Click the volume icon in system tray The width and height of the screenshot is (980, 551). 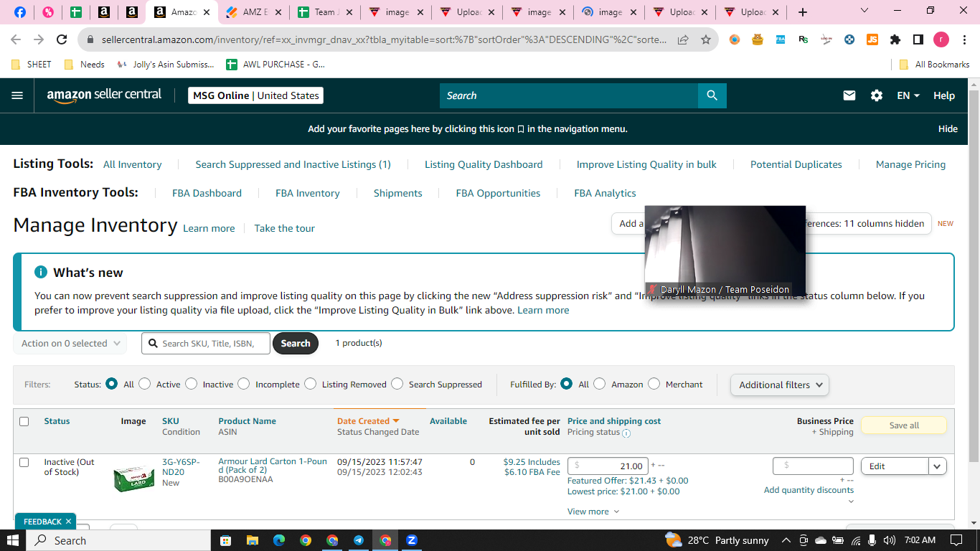(x=890, y=540)
